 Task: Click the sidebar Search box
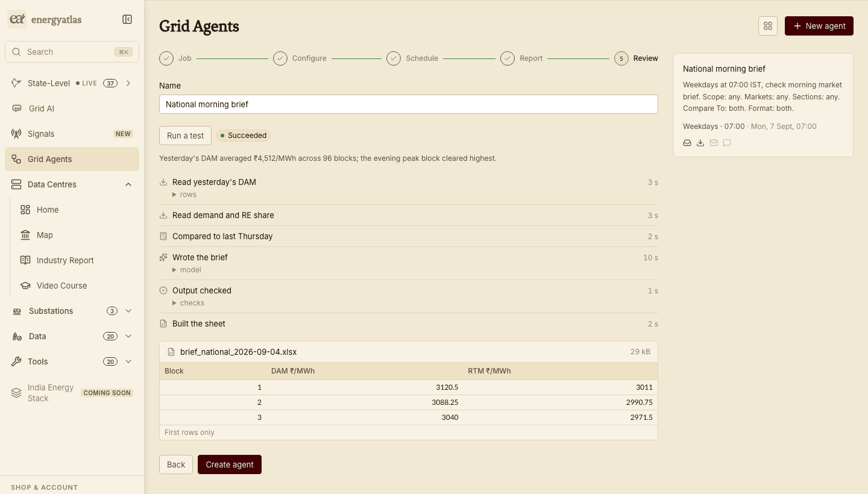point(72,52)
